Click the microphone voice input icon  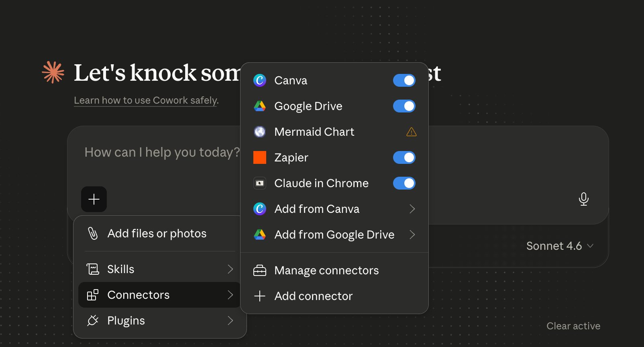pos(584,199)
